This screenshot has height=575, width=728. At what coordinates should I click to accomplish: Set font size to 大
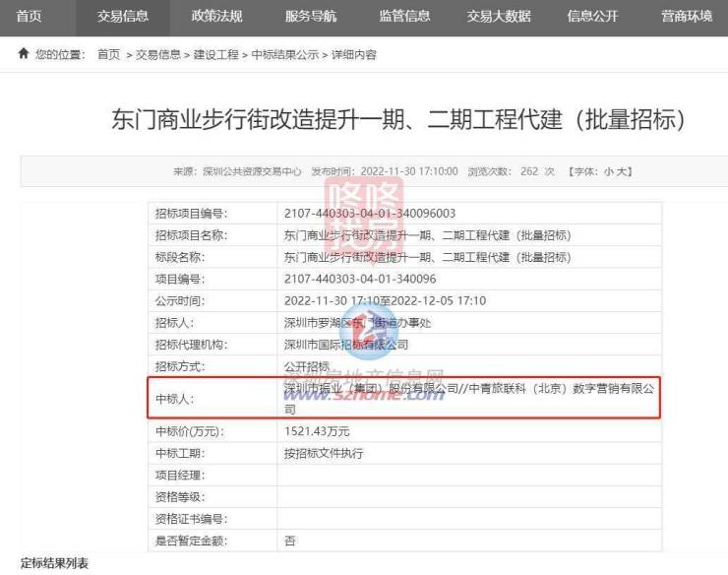(x=621, y=171)
